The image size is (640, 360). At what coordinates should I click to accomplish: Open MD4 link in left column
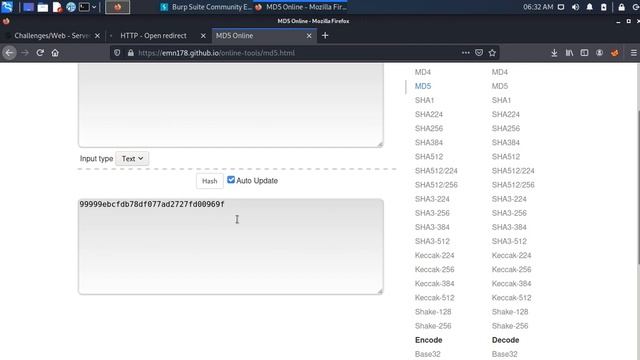click(423, 72)
